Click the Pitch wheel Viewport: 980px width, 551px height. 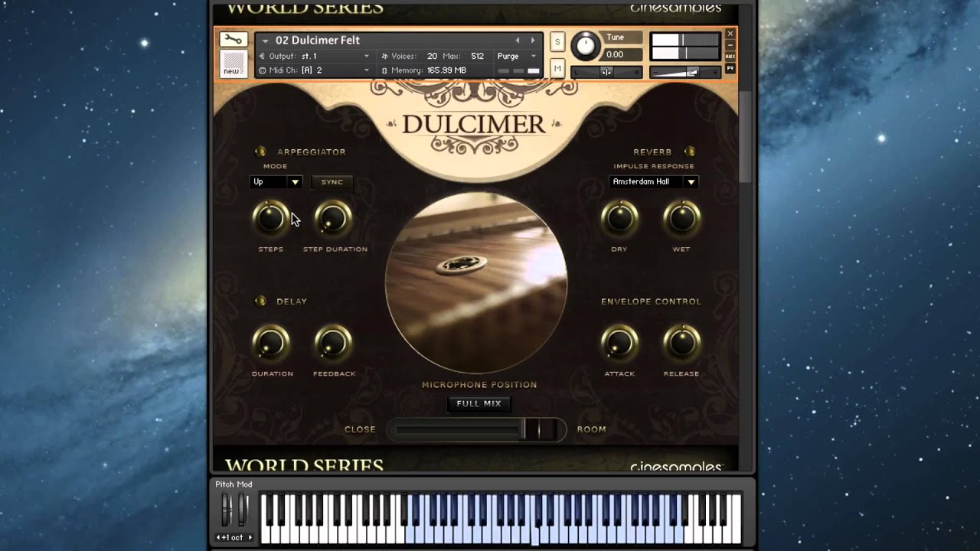pyautogui.click(x=227, y=509)
